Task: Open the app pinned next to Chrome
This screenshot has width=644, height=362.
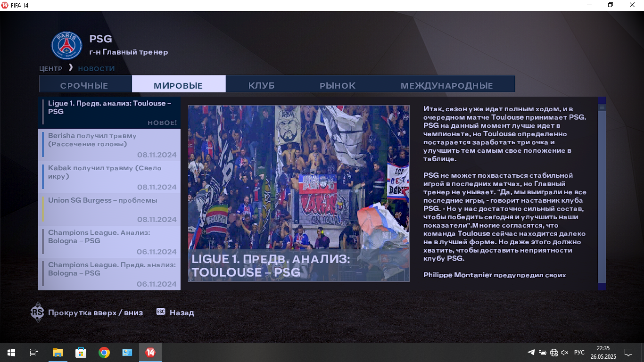Action: [x=127, y=353]
